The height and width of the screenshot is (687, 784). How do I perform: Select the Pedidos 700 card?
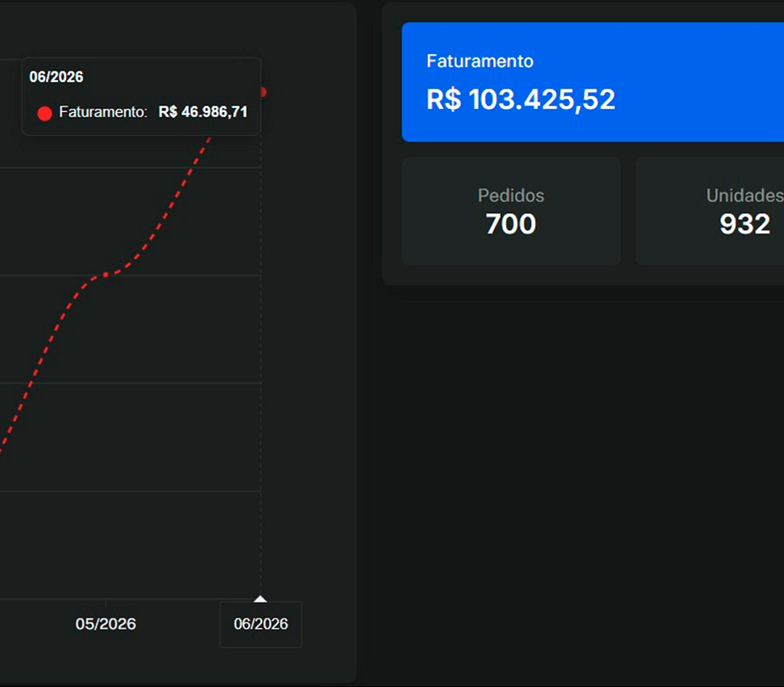(511, 211)
